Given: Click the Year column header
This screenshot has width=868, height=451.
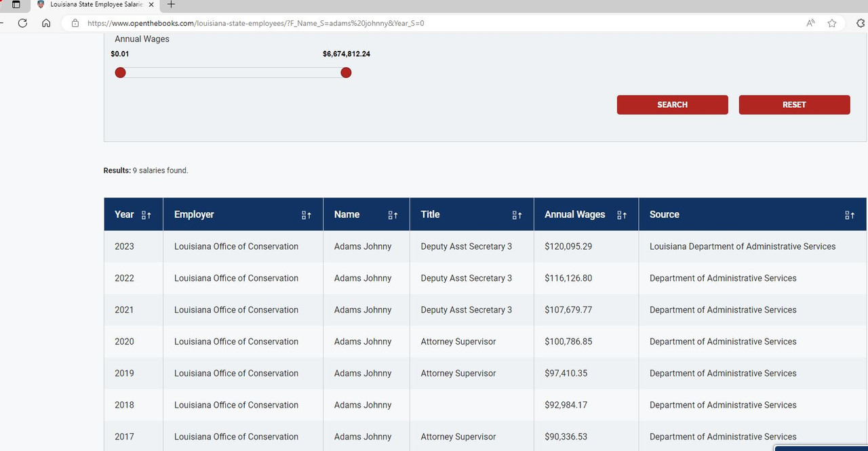Looking at the screenshot, I should coord(134,214).
